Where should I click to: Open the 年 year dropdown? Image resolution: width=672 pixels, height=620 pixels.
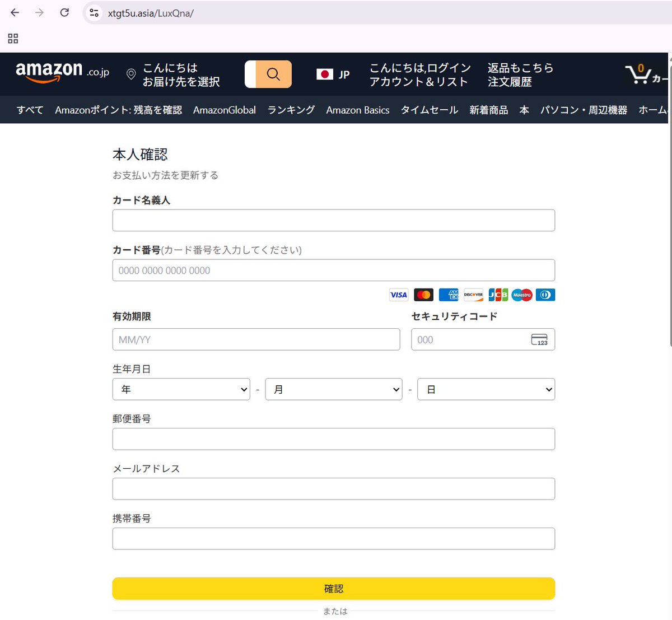[x=181, y=389]
